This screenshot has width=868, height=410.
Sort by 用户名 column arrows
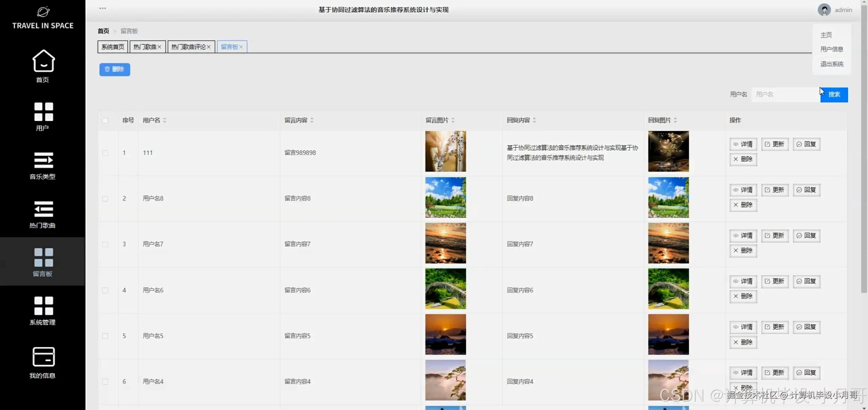click(164, 120)
